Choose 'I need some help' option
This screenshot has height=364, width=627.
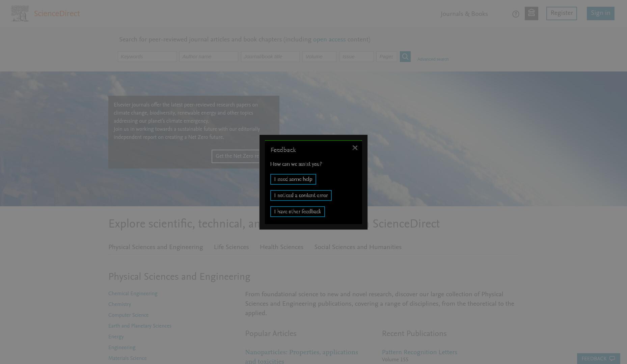(x=293, y=179)
